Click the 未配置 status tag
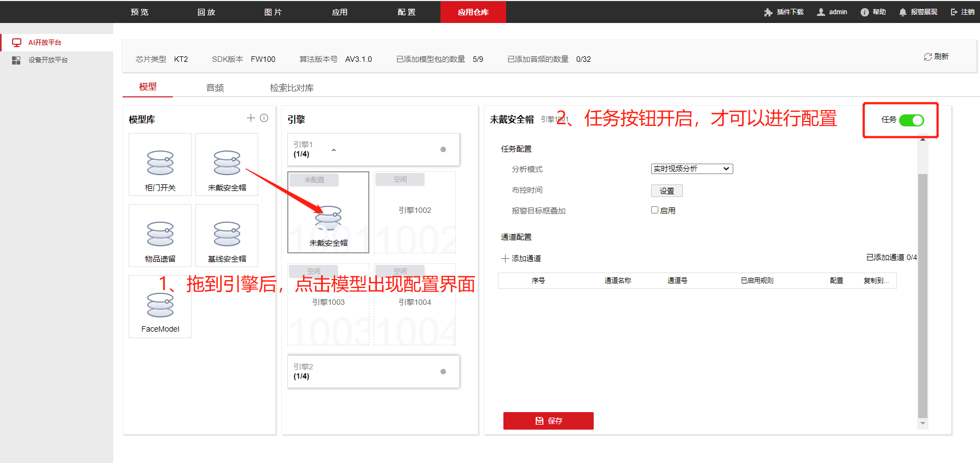 click(x=314, y=180)
